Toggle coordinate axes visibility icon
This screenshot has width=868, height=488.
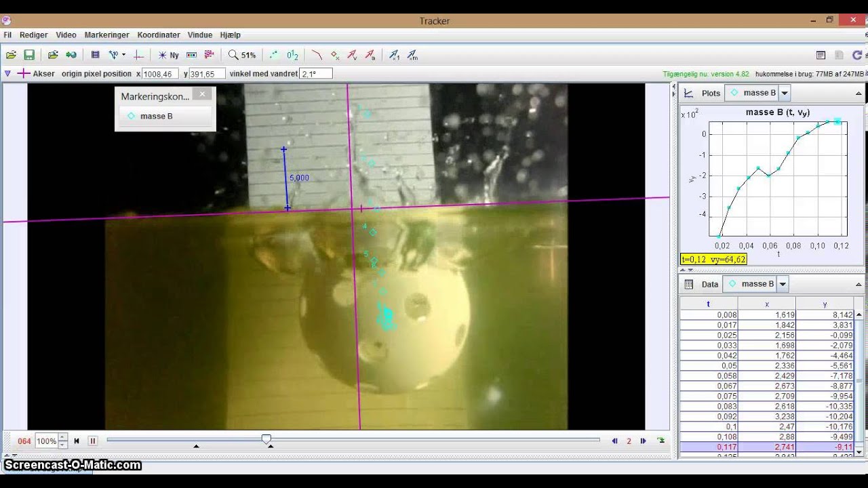pyautogui.click(x=138, y=55)
